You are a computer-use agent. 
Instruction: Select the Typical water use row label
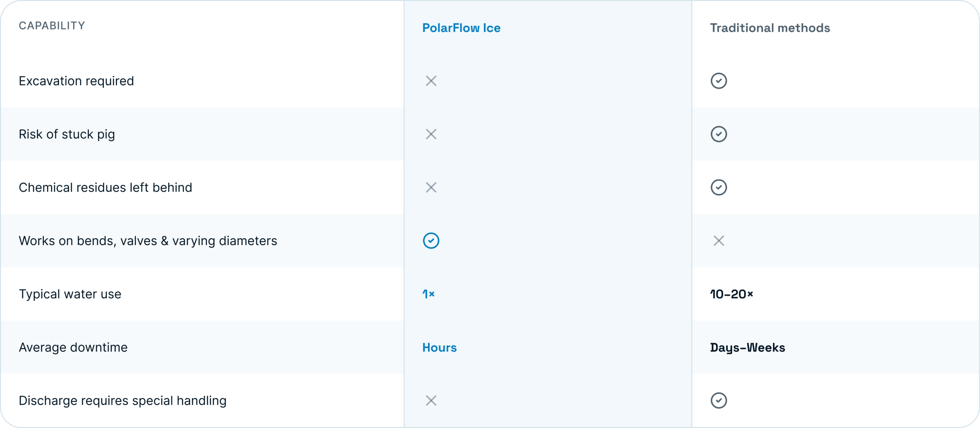70,294
